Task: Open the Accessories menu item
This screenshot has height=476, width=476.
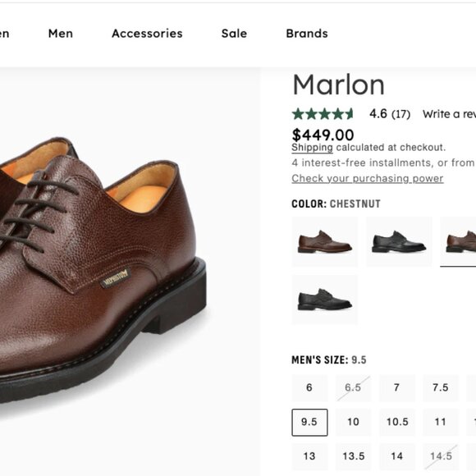Action: point(147,34)
